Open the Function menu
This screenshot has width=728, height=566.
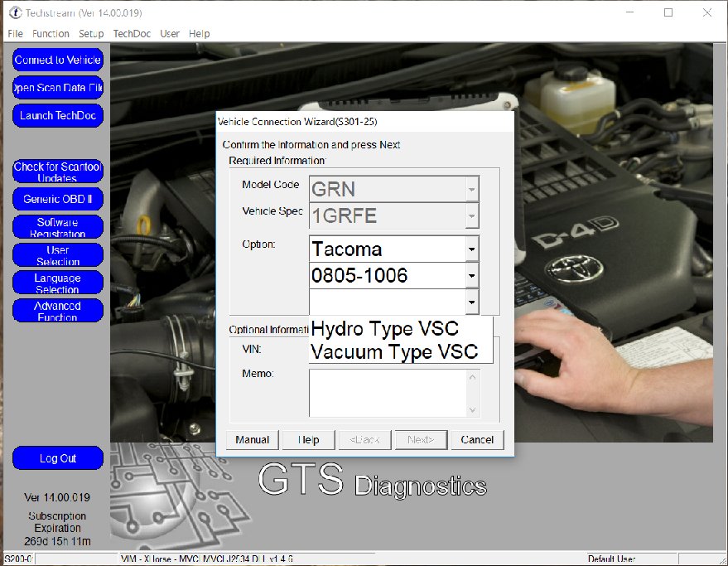coord(51,33)
